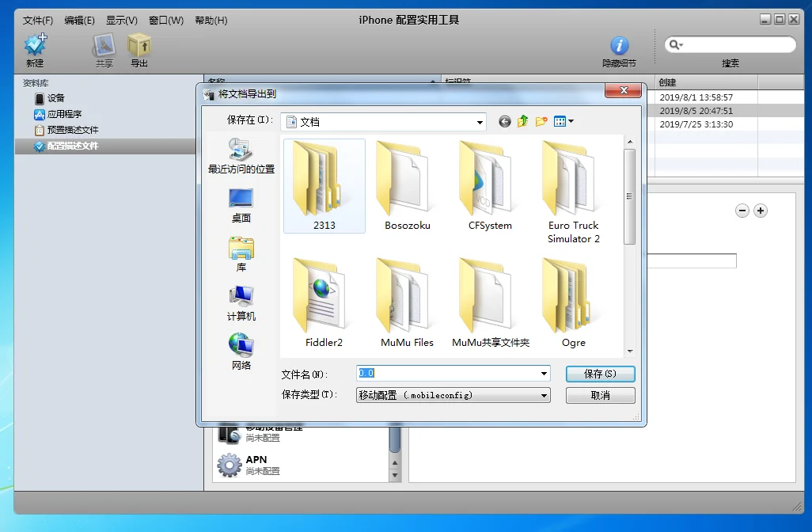Select the CFSystem folder
This screenshot has width=812, height=532.
click(x=490, y=186)
